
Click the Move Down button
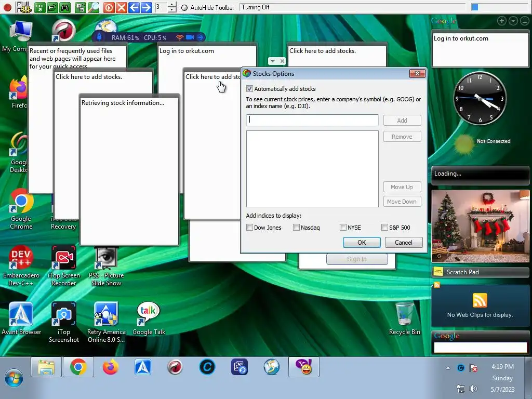pos(402,202)
